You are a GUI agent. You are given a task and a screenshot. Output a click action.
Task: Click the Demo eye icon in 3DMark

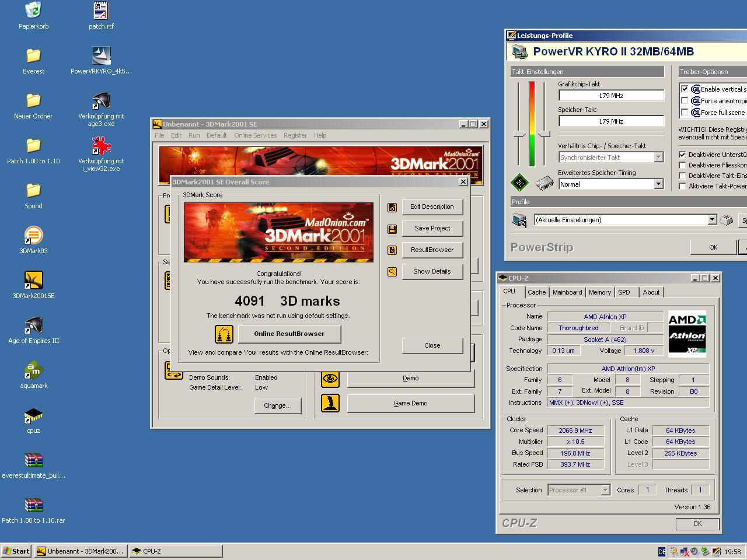[330, 378]
